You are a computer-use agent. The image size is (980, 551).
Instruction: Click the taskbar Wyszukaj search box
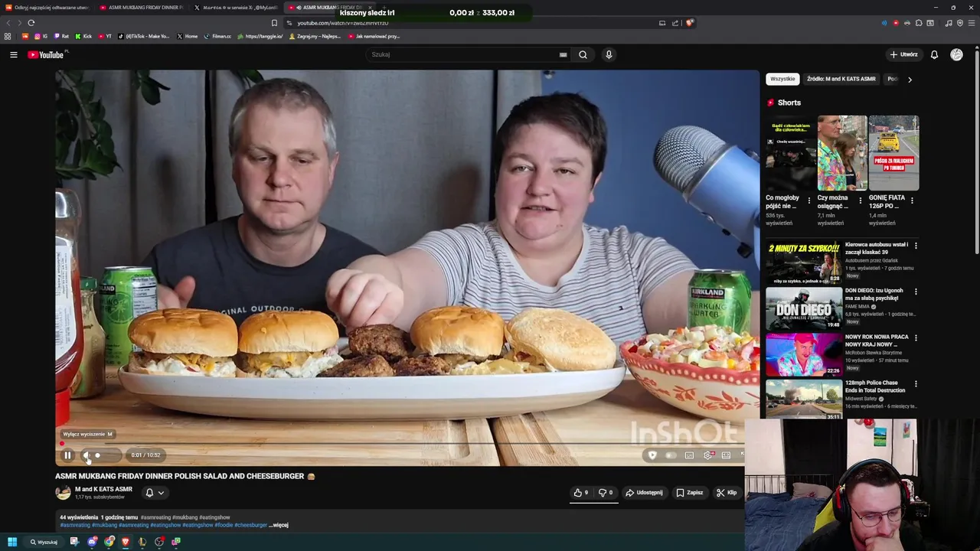(x=44, y=542)
